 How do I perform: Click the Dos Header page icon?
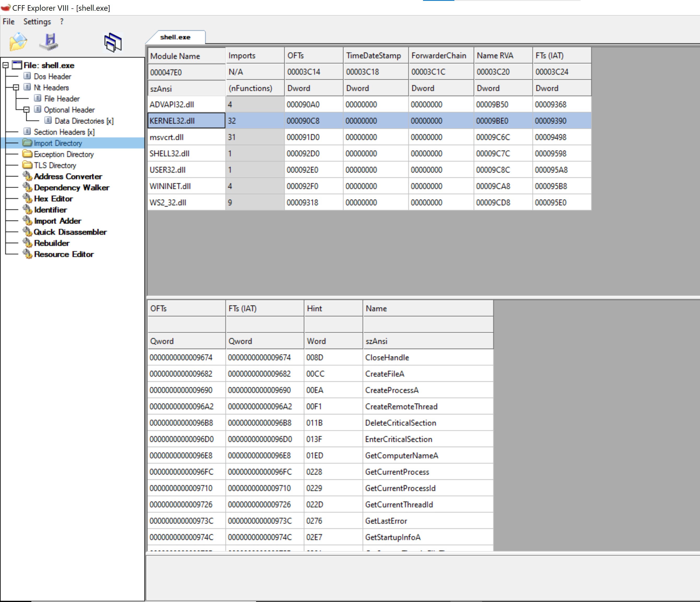[x=27, y=76]
